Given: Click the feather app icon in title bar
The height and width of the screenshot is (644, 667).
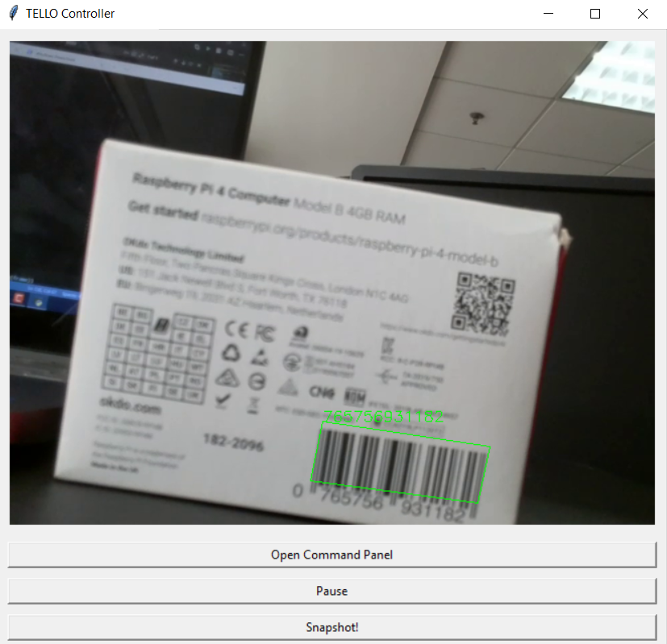Looking at the screenshot, I should click(14, 14).
